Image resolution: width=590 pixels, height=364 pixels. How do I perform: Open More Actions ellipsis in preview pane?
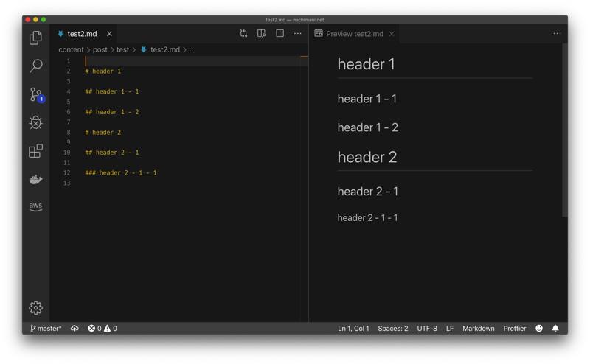click(x=558, y=33)
